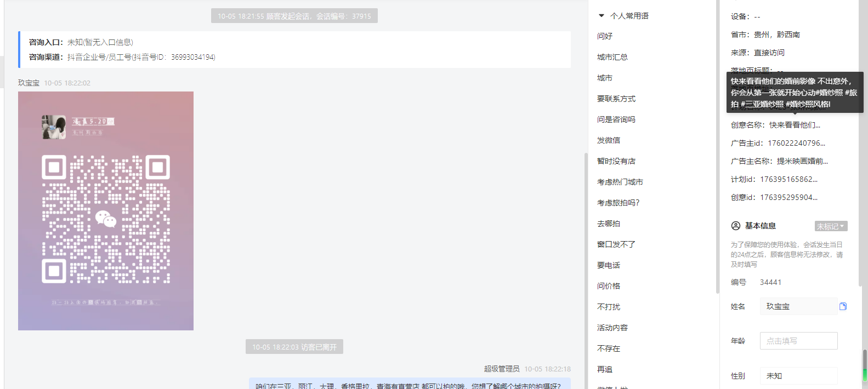Click the 咨询渠道 Douyin ID line
The width and height of the screenshot is (868, 389).
[x=122, y=57]
